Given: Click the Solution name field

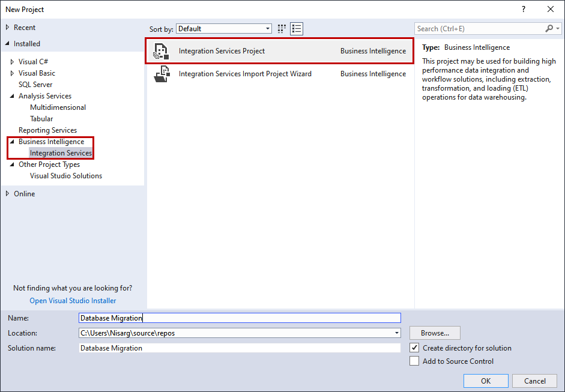Looking at the screenshot, I should [x=240, y=348].
